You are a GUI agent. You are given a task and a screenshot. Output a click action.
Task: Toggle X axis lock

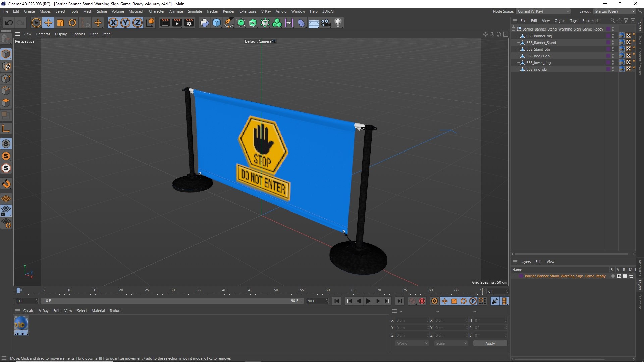113,23
